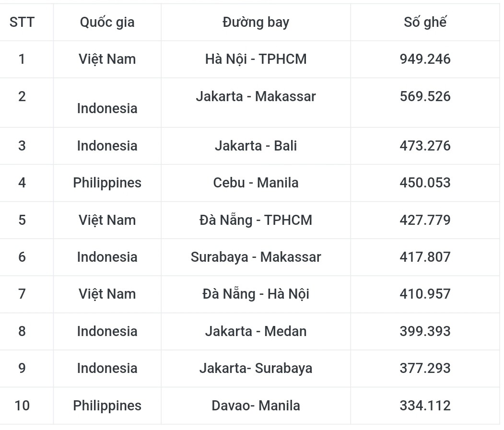Select the Jakarta- Surabaya route cell
This screenshot has width=504, height=430.
(256, 368)
